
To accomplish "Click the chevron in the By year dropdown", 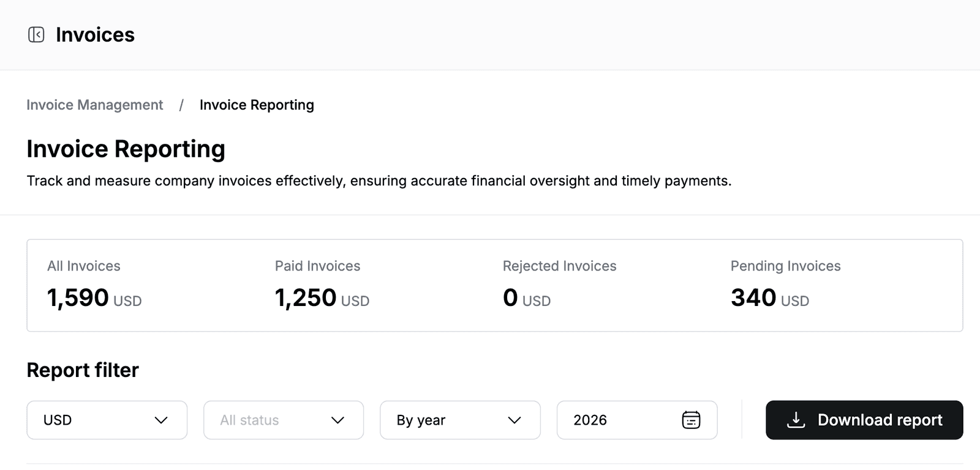I will 514,420.
